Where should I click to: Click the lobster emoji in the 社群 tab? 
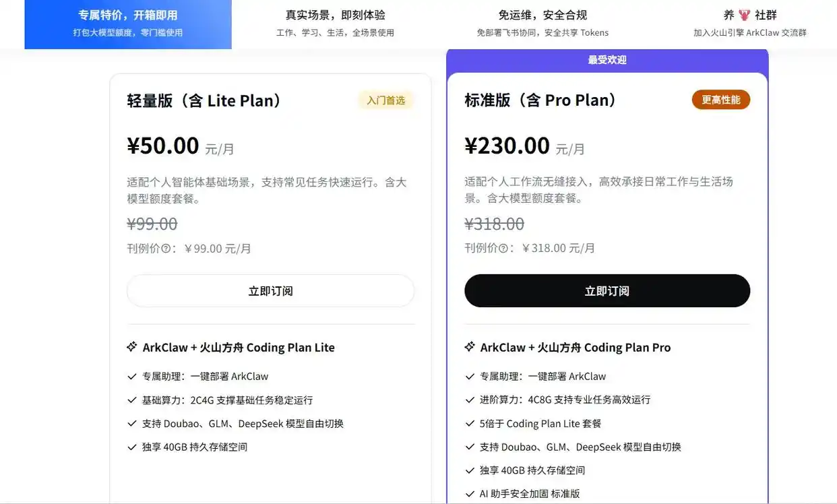[x=744, y=15]
